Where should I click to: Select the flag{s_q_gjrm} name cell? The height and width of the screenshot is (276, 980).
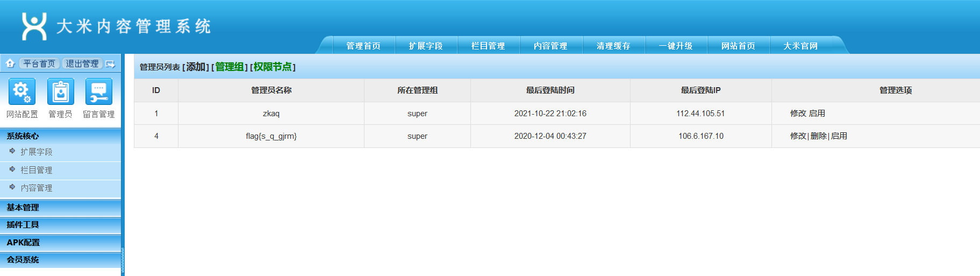(271, 136)
